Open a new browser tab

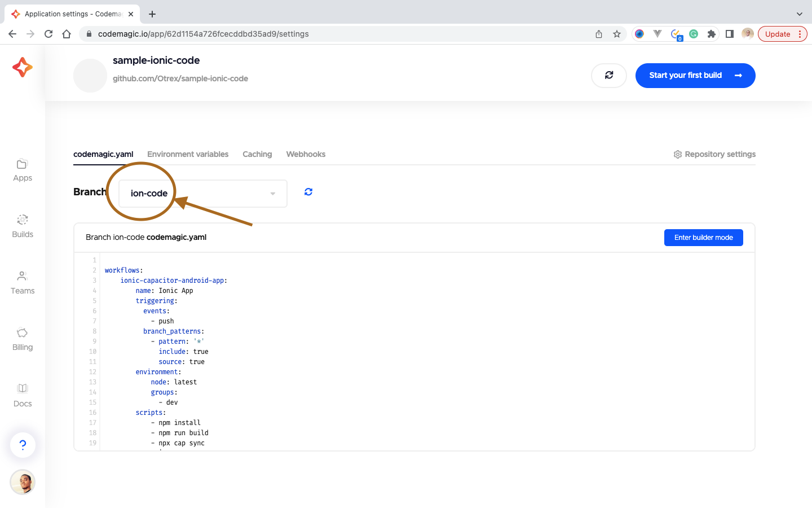click(x=152, y=14)
